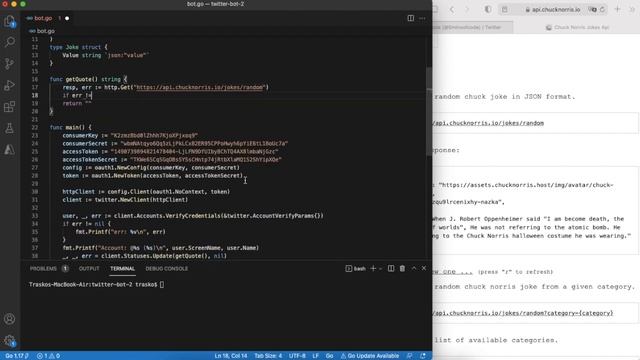Click Ln 18, Col 14 in status bar
The image size is (640, 360).
coord(231,356)
